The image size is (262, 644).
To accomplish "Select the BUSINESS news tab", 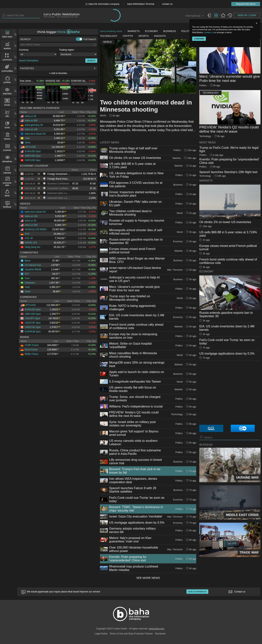I will pos(169,31).
